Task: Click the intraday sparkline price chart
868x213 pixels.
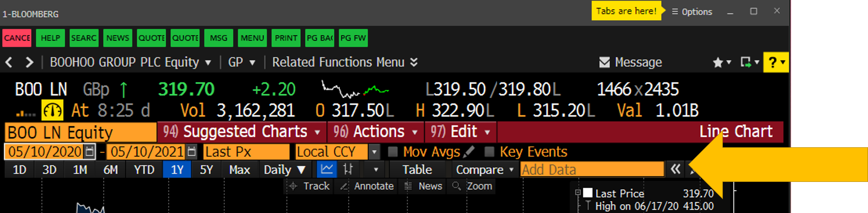Action: pos(355,89)
